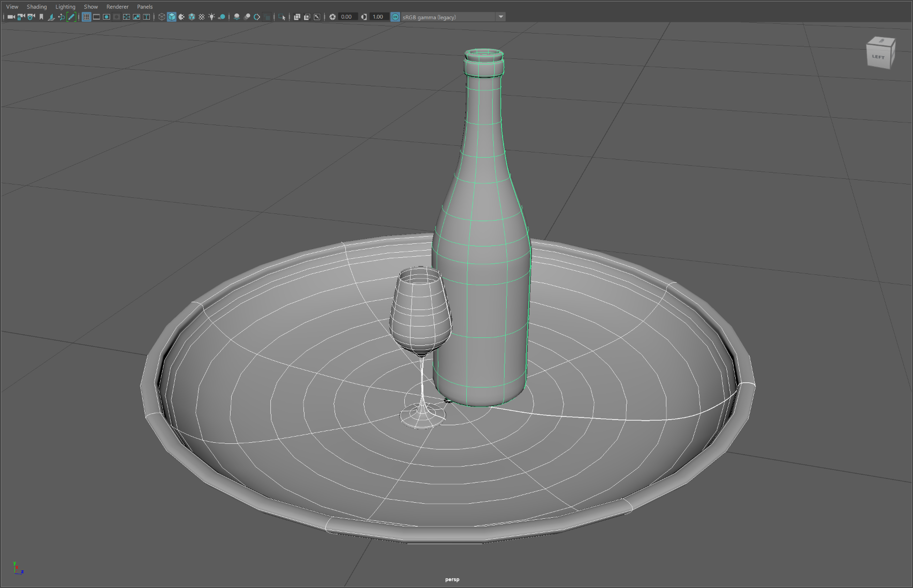913x588 pixels.
Task: Activate the Grease Pencil icon
Action: tap(71, 17)
